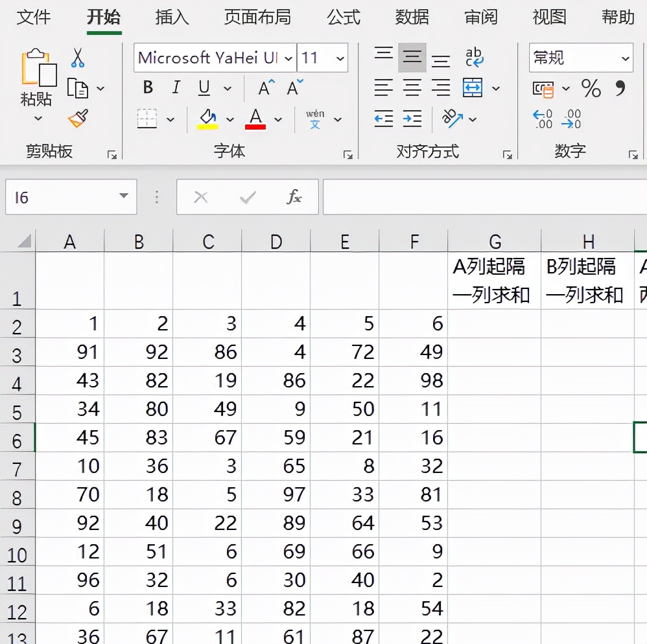
Task: Toggle italic formatting
Action: point(176,87)
